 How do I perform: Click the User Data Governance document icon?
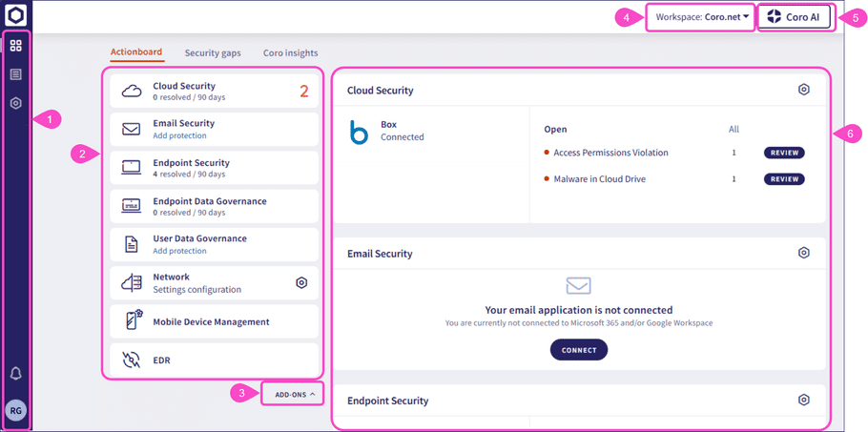[x=132, y=244]
